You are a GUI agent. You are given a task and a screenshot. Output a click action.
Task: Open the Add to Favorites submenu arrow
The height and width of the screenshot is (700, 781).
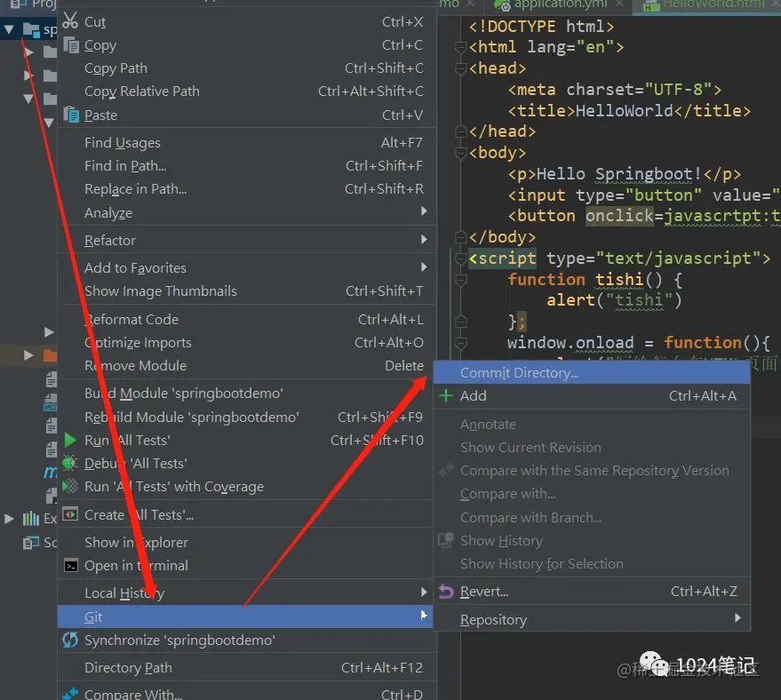pos(424,266)
